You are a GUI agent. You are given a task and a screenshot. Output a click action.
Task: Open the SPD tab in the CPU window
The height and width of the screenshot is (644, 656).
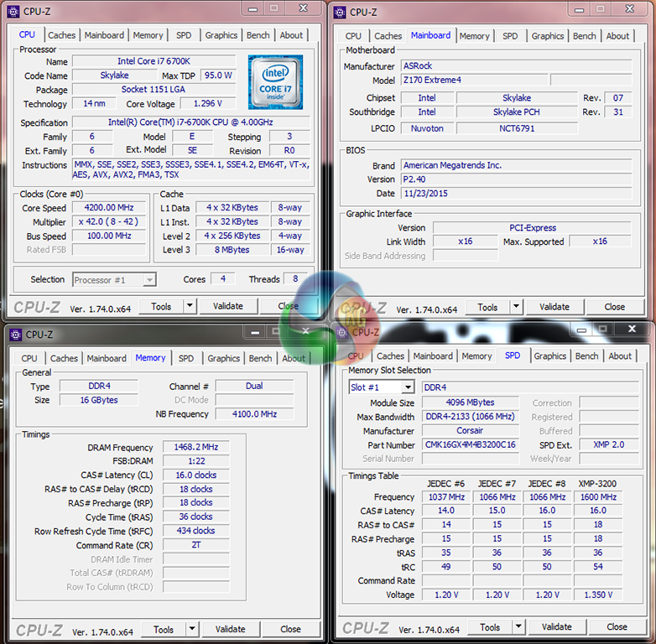[x=184, y=35]
